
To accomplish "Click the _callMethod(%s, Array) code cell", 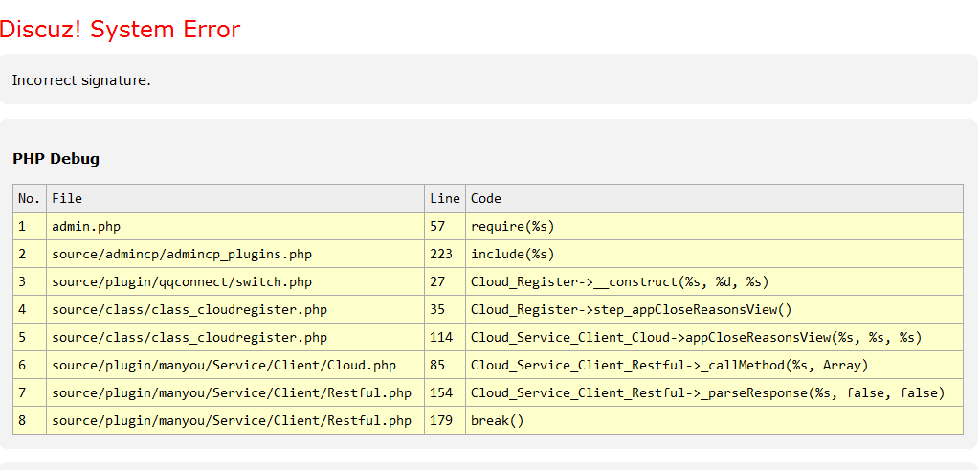I will 669,366.
